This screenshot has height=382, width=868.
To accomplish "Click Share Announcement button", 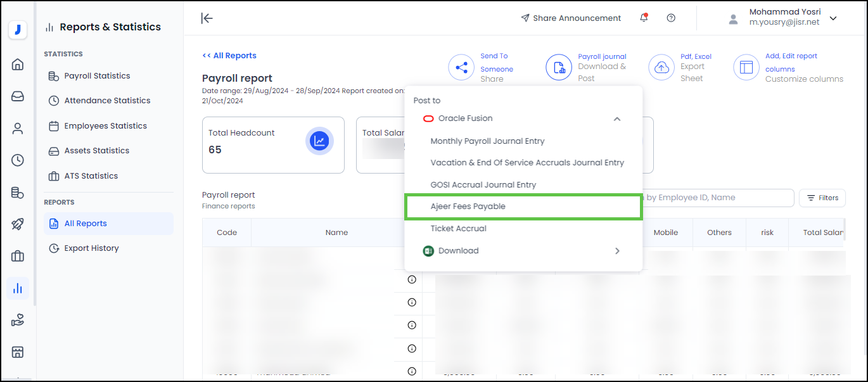I will pyautogui.click(x=571, y=18).
